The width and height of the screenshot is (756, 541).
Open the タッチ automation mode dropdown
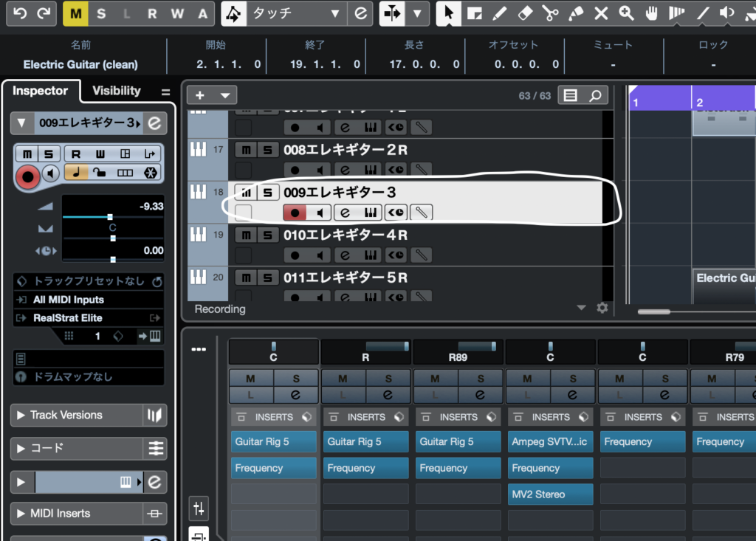pos(335,13)
